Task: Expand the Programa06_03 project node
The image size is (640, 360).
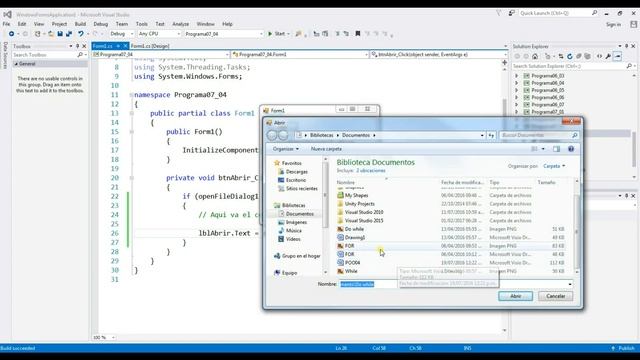Action: coord(516,76)
